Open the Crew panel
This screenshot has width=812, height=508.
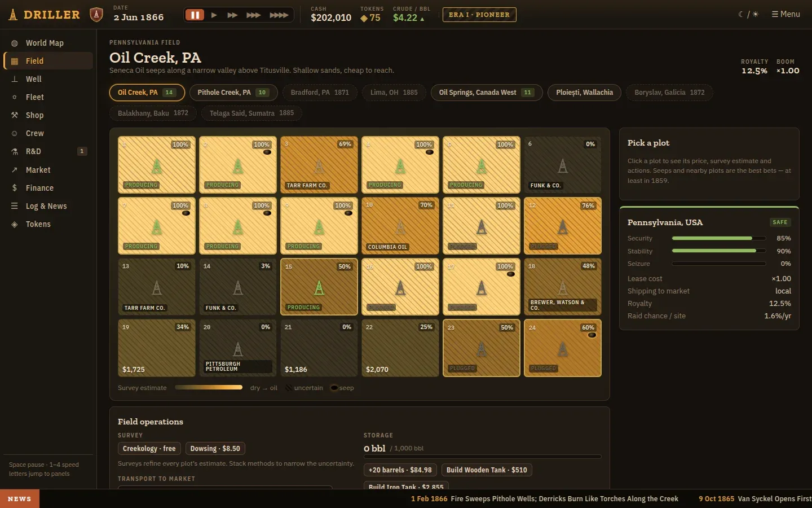[48, 133]
